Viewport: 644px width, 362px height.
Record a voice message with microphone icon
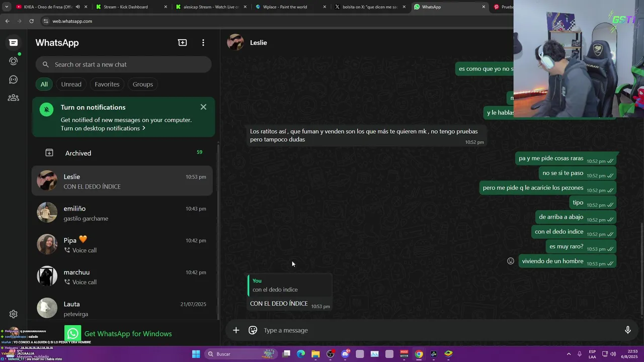click(x=628, y=330)
